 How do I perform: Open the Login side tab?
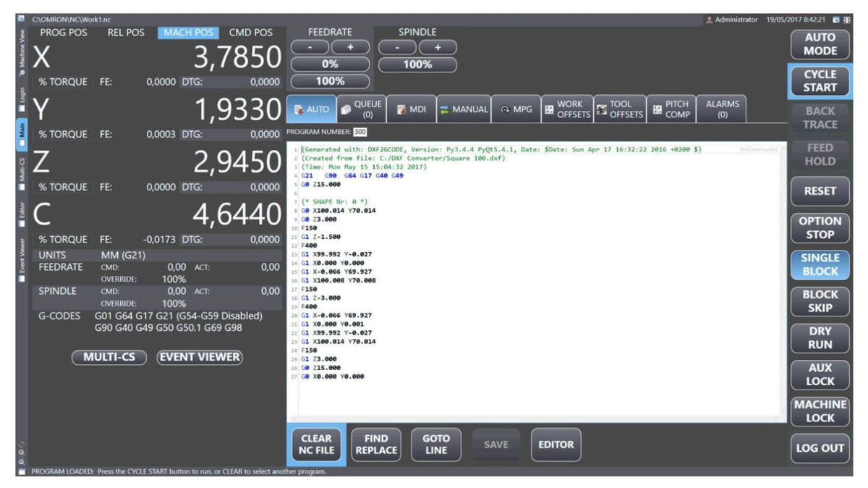click(22, 100)
